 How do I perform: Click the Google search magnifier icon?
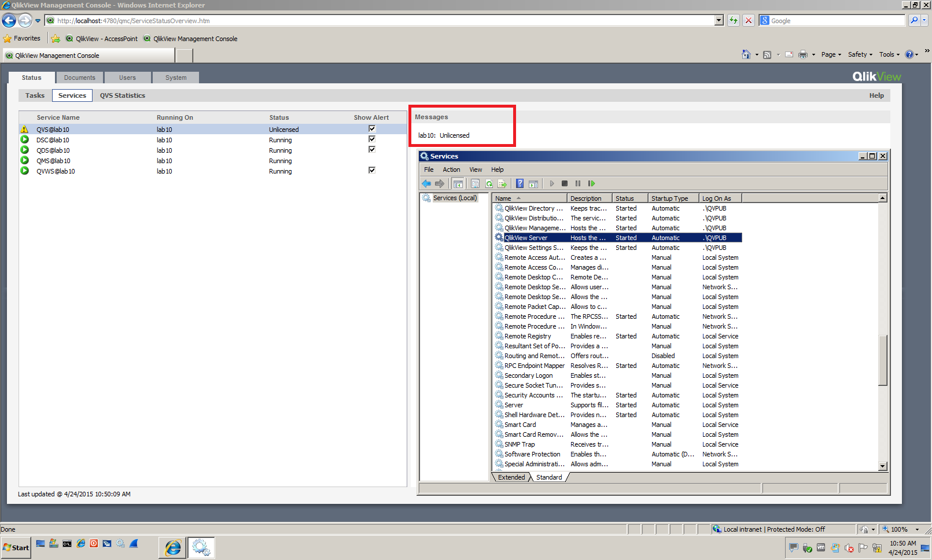(x=914, y=20)
